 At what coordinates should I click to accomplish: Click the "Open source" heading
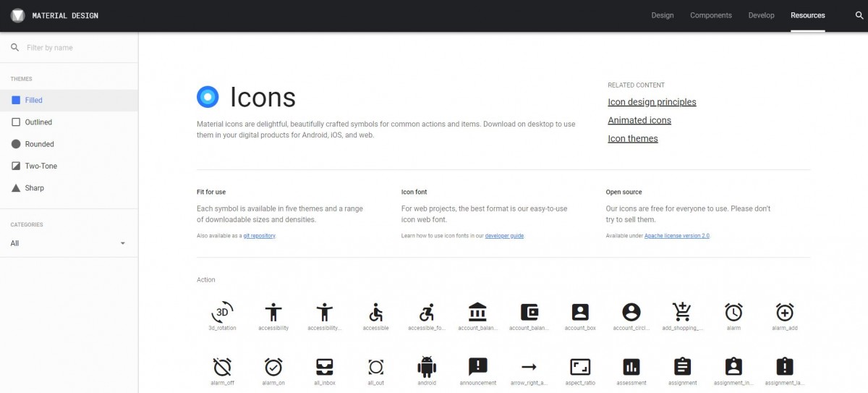click(624, 192)
